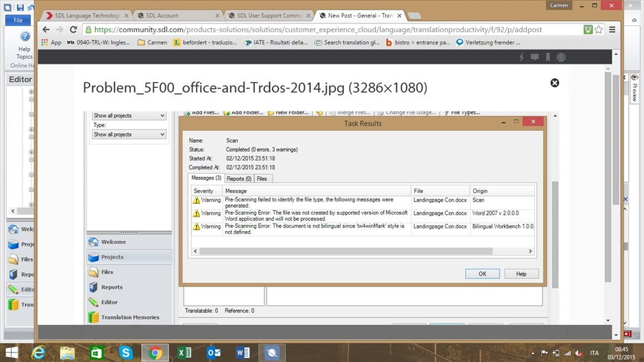Open messages chat icon in site header
The height and width of the screenshot is (362, 644).
tap(534, 57)
